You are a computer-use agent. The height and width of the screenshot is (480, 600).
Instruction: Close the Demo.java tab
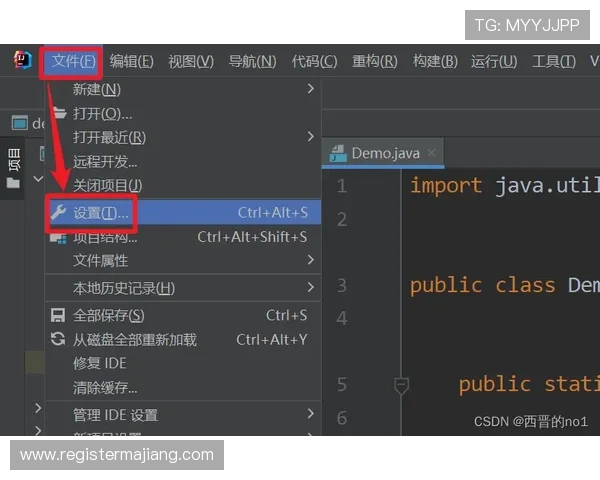pos(432,153)
